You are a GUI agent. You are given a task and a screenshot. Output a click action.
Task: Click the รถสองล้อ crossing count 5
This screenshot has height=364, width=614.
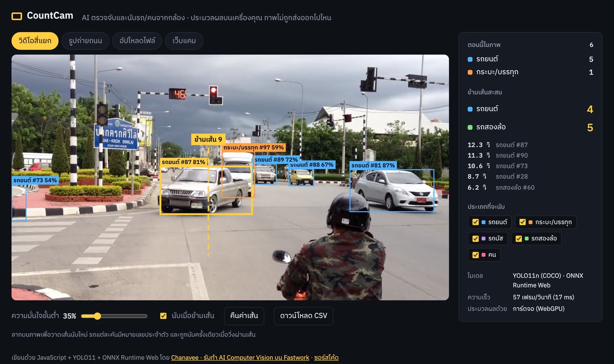[x=590, y=127]
